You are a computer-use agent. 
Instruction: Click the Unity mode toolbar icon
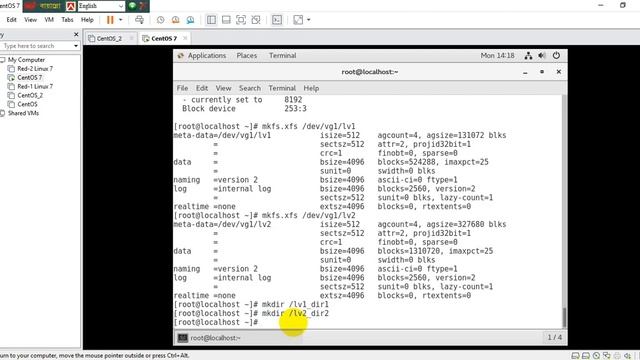pyautogui.click(x=256, y=20)
